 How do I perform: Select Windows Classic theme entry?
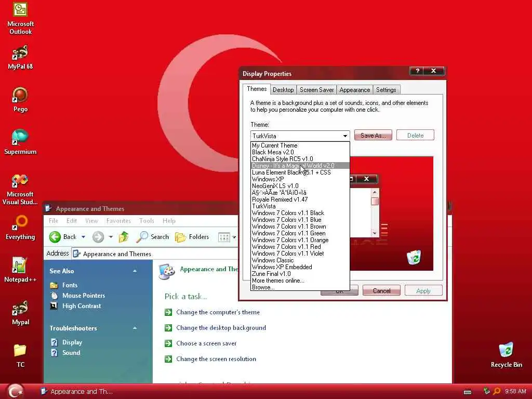click(x=300, y=260)
